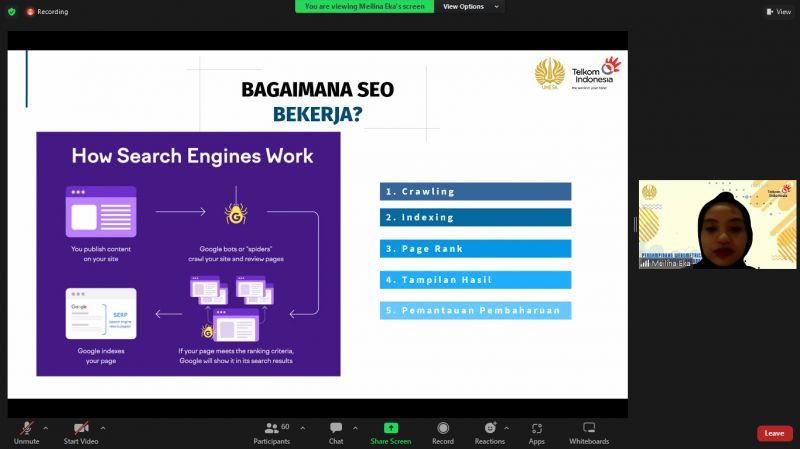Click the red Leave button
Image resolution: width=800 pixels, height=449 pixels.
click(x=774, y=433)
